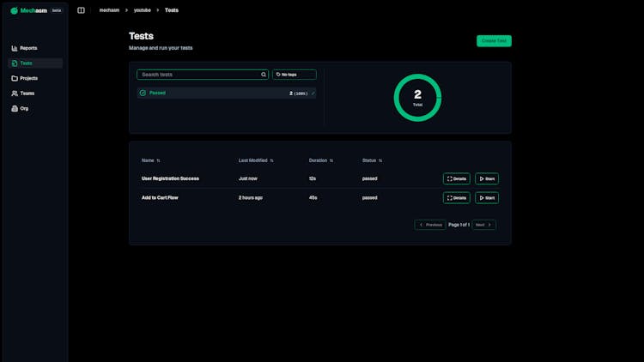Click the Org building icon

pos(15,108)
